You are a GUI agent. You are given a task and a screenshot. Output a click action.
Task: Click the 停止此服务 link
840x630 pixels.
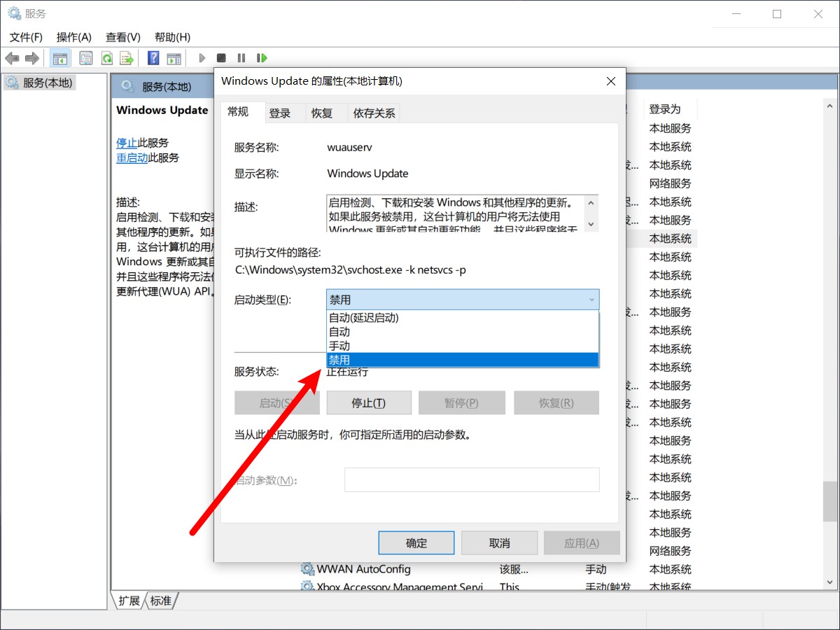click(127, 142)
